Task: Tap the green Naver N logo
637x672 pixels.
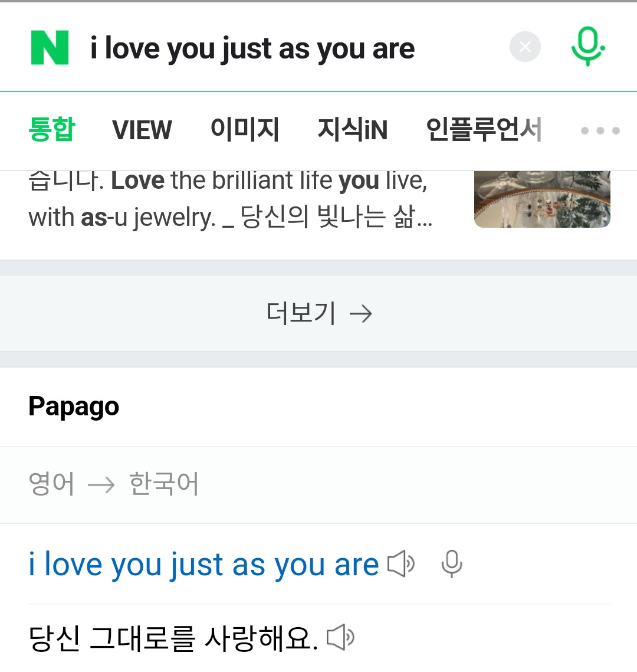Action: point(50,48)
